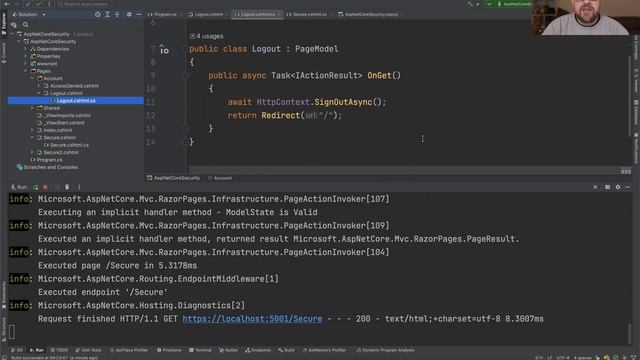
Task: Expand the Dependencies node
Action: [x=25, y=49]
